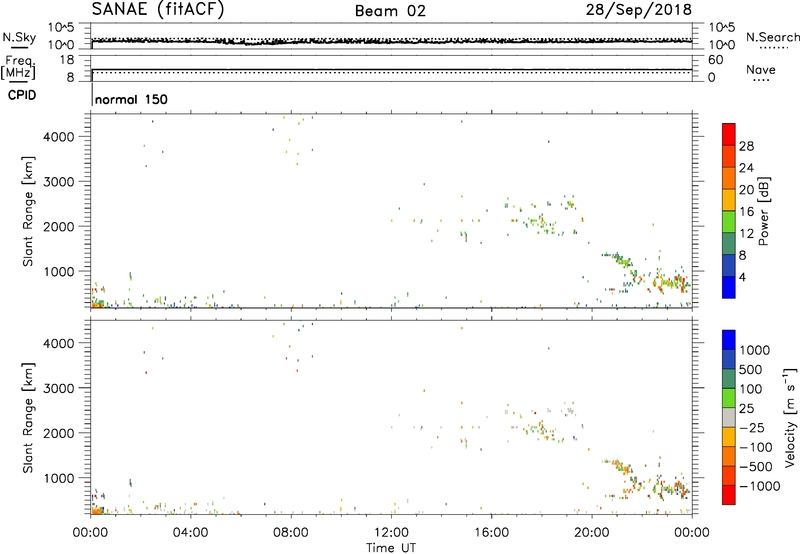The height and width of the screenshot is (554, 800).
Task: Select the Beam 02 heading
Action: click(x=390, y=11)
